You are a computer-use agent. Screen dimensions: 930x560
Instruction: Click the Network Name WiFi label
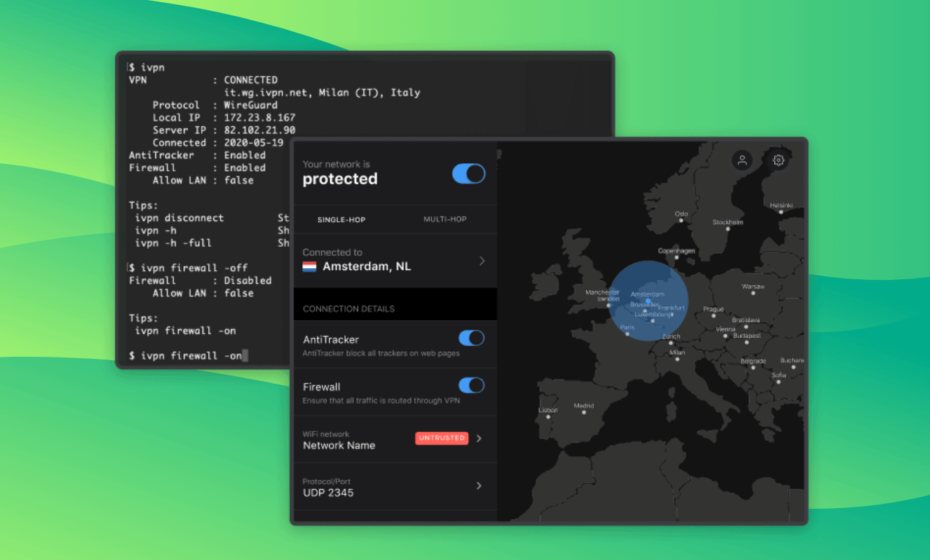point(339,445)
